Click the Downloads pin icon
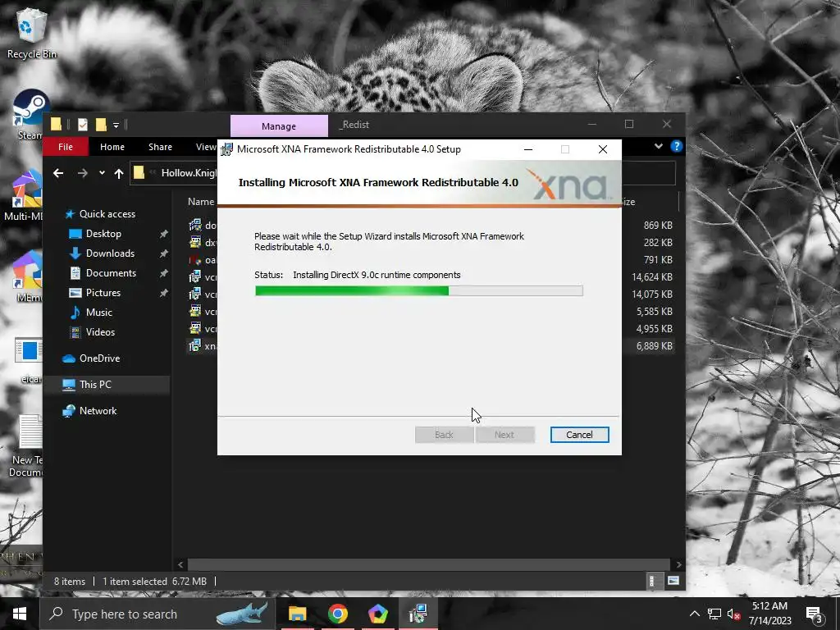Image resolution: width=840 pixels, height=630 pixels. [164, 253]
